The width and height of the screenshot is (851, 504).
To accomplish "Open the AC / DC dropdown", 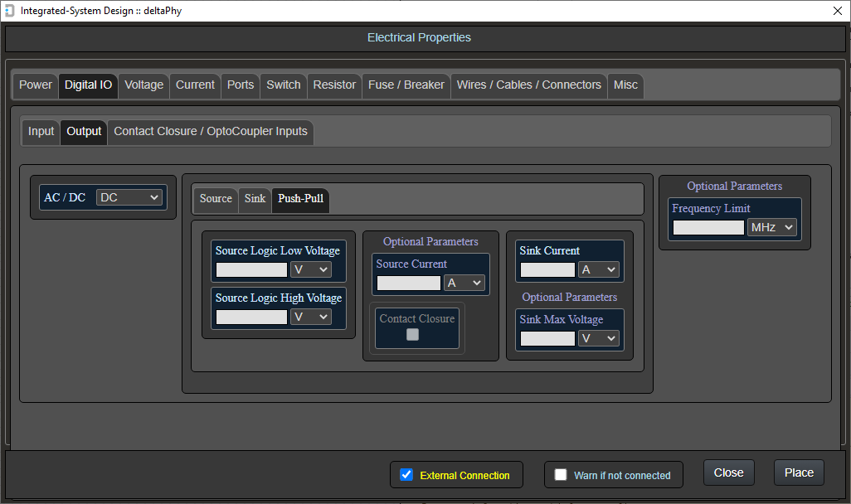I will (x=129, y=197).
